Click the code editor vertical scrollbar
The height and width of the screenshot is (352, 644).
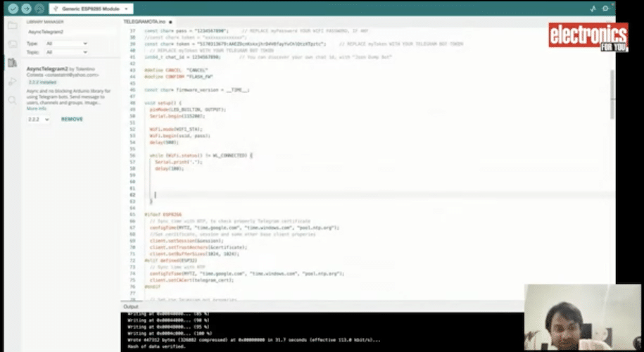[611, 92]
